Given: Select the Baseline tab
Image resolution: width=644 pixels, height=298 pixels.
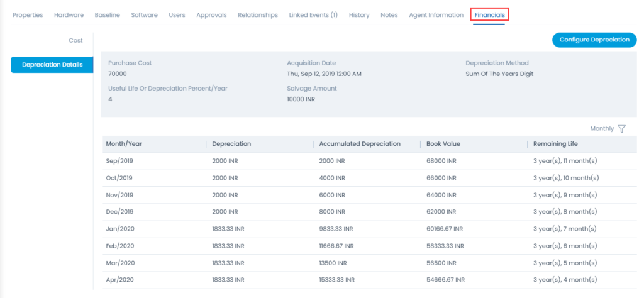Looking at the screenshot, I should [x=107, y=15].
